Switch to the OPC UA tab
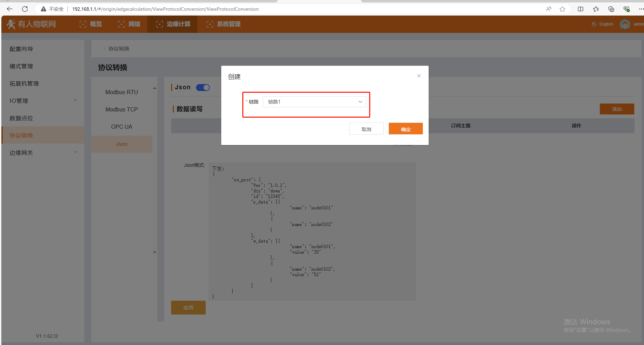This screenshot has height=345, width=644. click(122, 127)
